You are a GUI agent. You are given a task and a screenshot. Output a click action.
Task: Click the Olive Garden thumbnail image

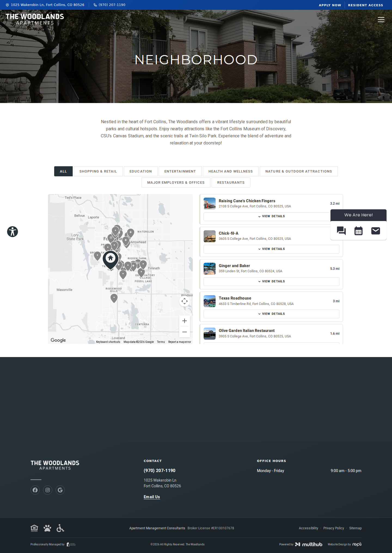point(210,334)
